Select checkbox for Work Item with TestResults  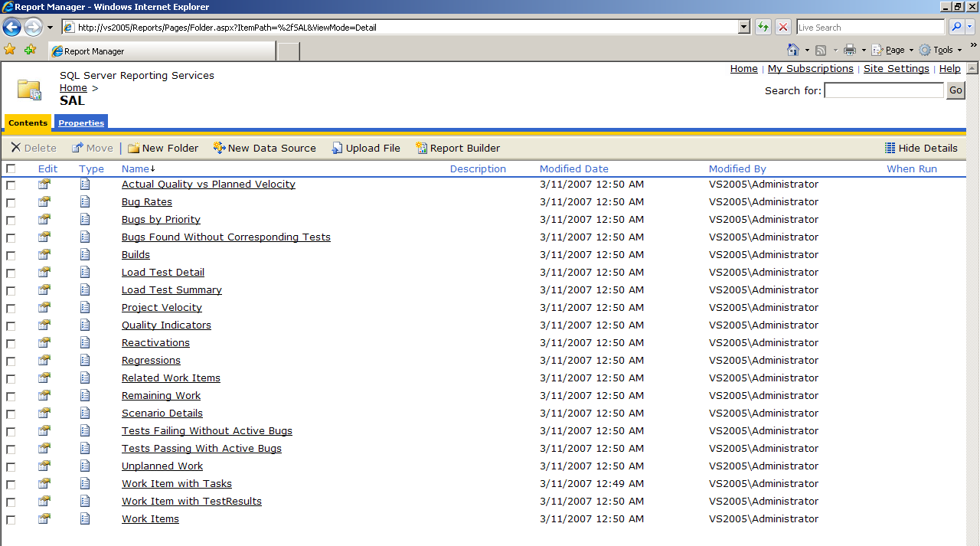pyautogui.click(x=11, y=502)
